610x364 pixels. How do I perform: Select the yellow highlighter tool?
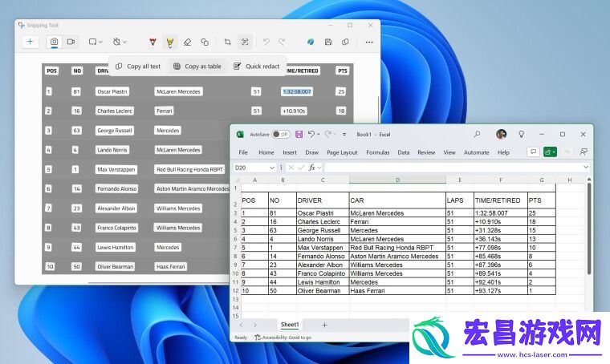[169, 42]
